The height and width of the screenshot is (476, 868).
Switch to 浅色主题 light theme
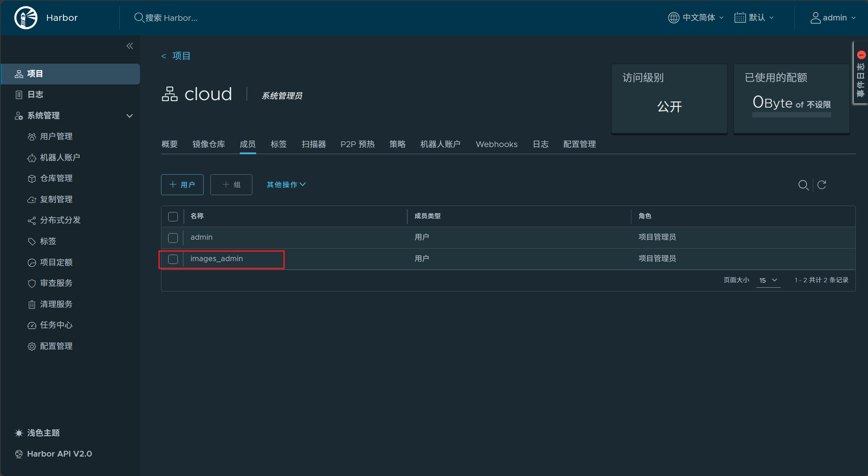[43, 433]
